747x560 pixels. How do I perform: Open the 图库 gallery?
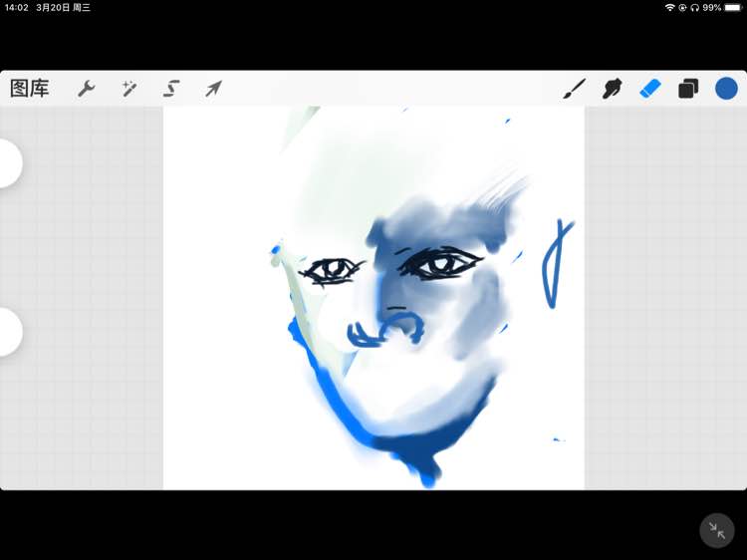click(x=30, y=89)
